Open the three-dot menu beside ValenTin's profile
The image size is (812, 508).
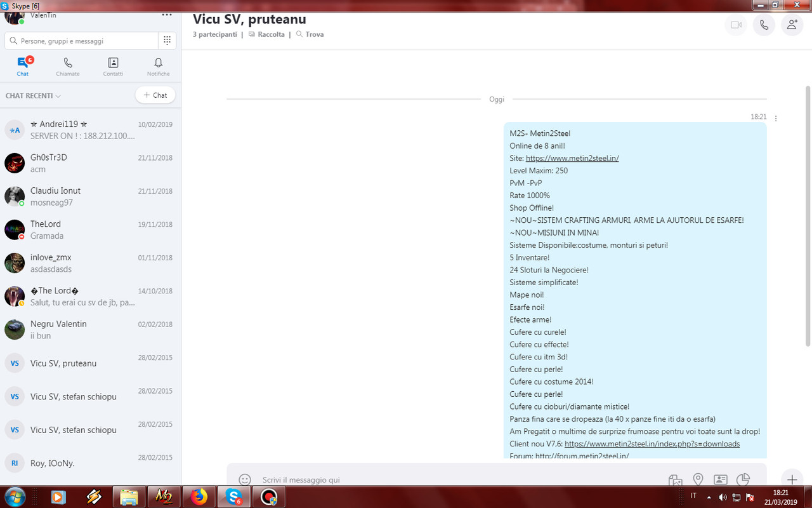pyautogui.click(x=167, y=14)
